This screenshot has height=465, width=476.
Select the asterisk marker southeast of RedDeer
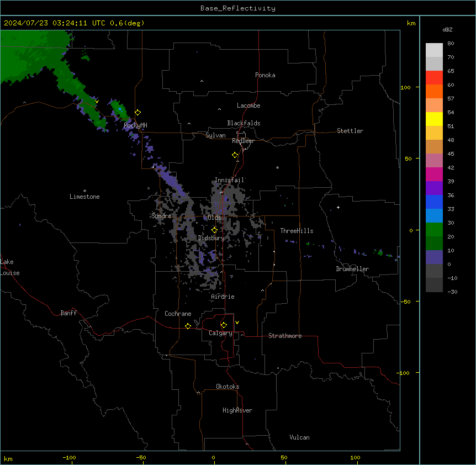[277, 167]
